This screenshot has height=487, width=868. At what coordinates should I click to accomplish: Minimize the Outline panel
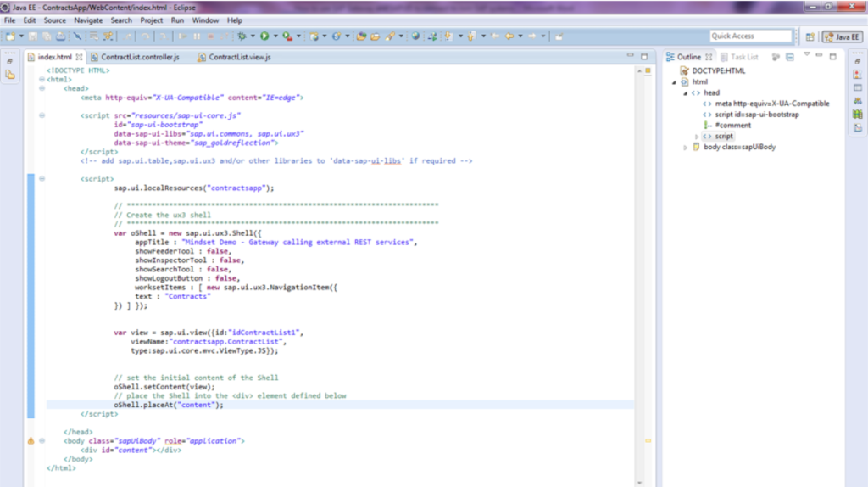pyautogui.click(x=820, y=55)
